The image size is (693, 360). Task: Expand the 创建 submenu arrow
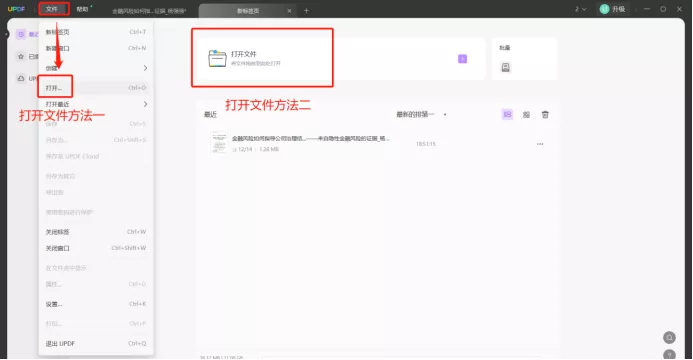point(145,68)
